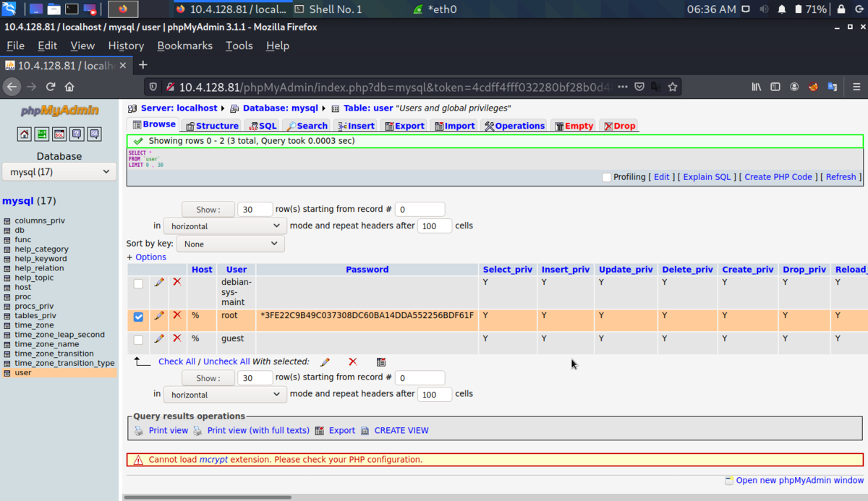Open lower horizontal mode dropdown

225,395
